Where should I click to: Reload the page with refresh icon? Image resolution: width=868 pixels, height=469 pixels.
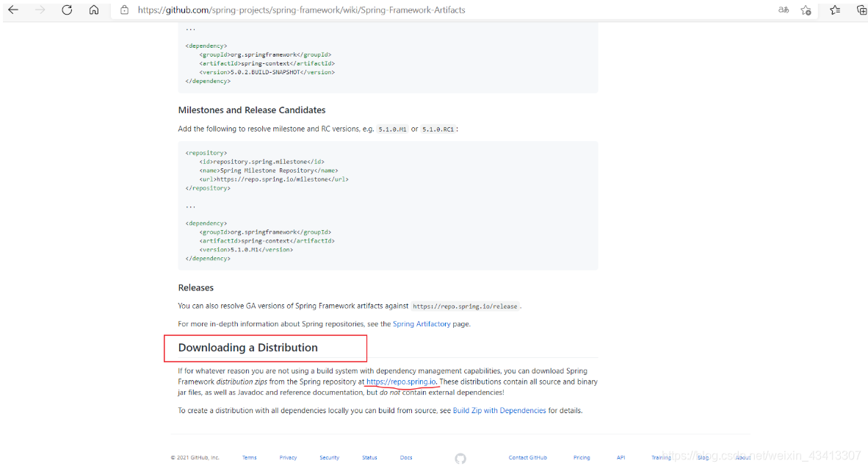tap(67, 10)
